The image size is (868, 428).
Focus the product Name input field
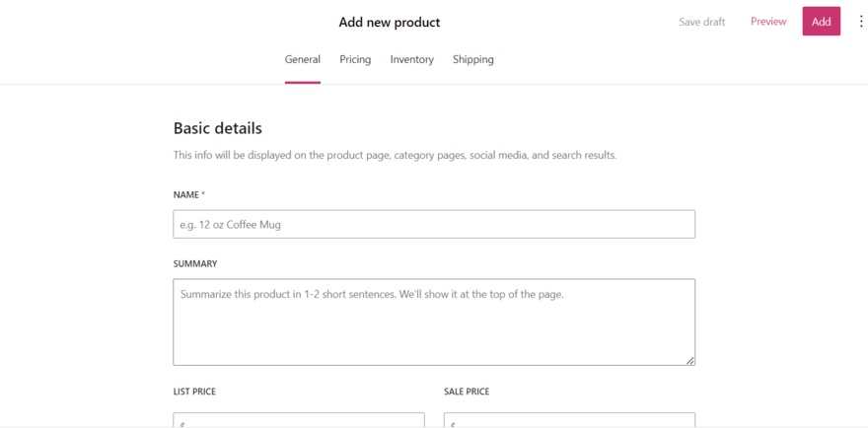(x=434, y=224)
